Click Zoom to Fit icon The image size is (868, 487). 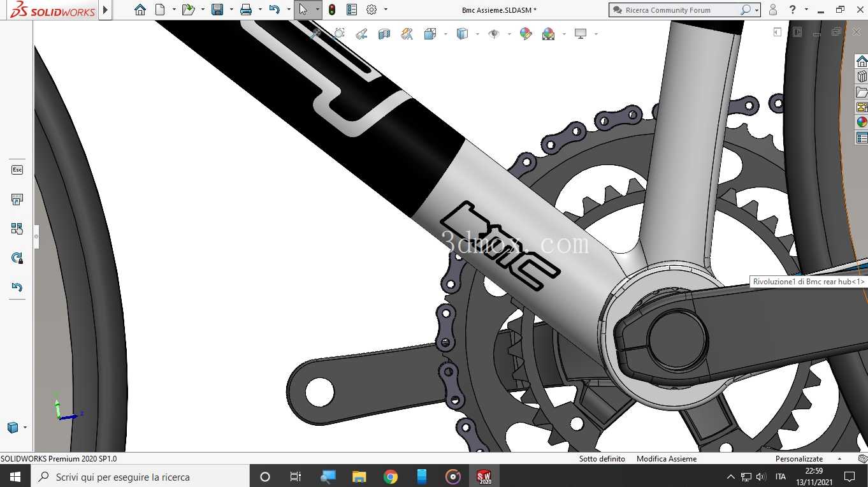(x=315, y=34)
